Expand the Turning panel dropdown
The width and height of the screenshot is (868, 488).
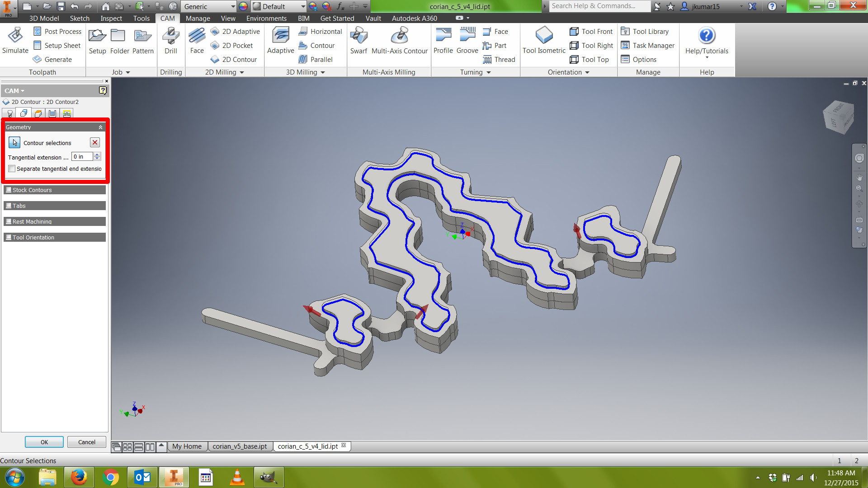[x=475, y=72]
